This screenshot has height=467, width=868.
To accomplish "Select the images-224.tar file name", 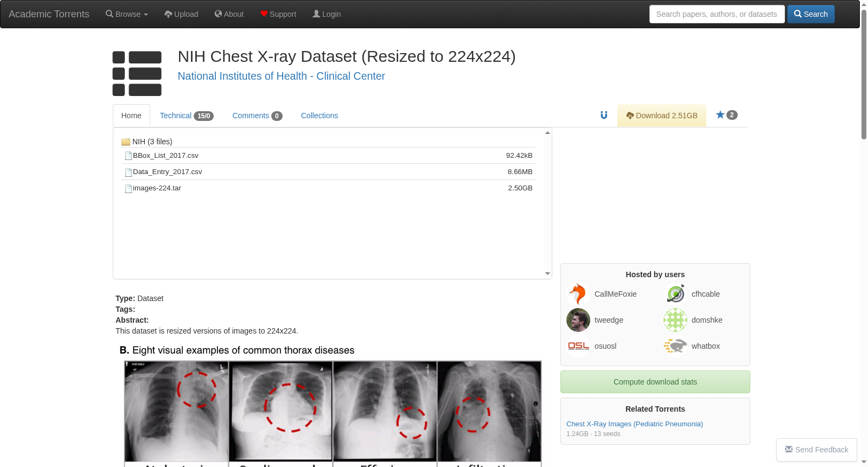I will pyautogui.click(x=157, y=188).
